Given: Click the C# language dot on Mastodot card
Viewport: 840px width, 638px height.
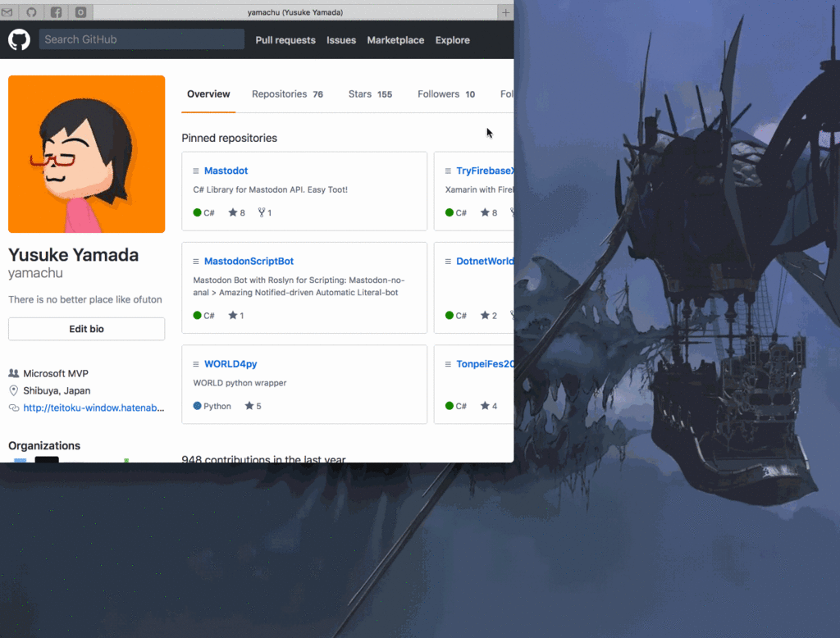Looking at the screenshot, I should coord(197,212).
